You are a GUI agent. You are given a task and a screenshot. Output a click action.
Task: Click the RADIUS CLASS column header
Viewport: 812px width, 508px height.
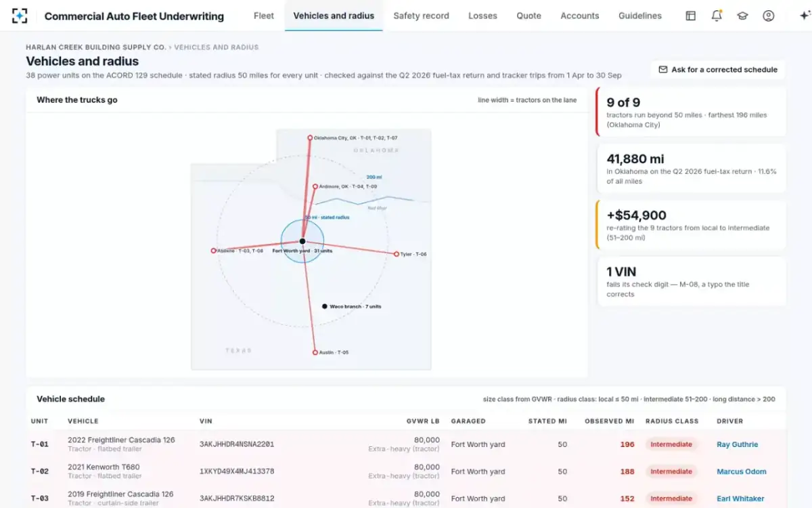click(672, 421)
